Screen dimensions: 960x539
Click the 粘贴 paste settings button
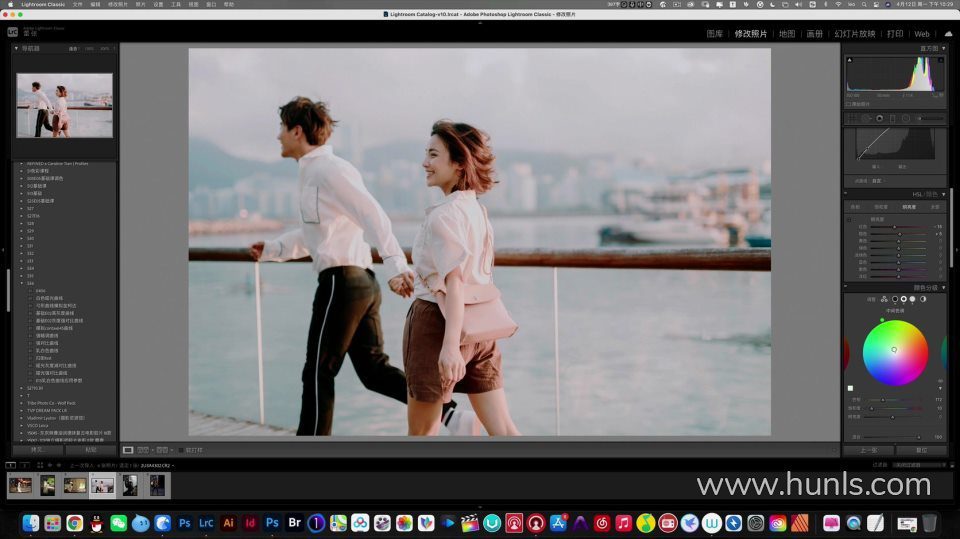91,450
